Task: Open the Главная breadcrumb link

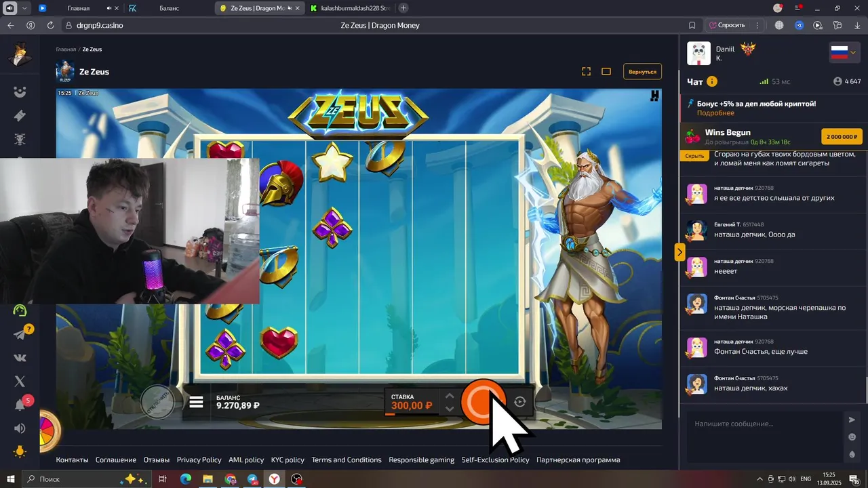Action: (x=66, y=49)
